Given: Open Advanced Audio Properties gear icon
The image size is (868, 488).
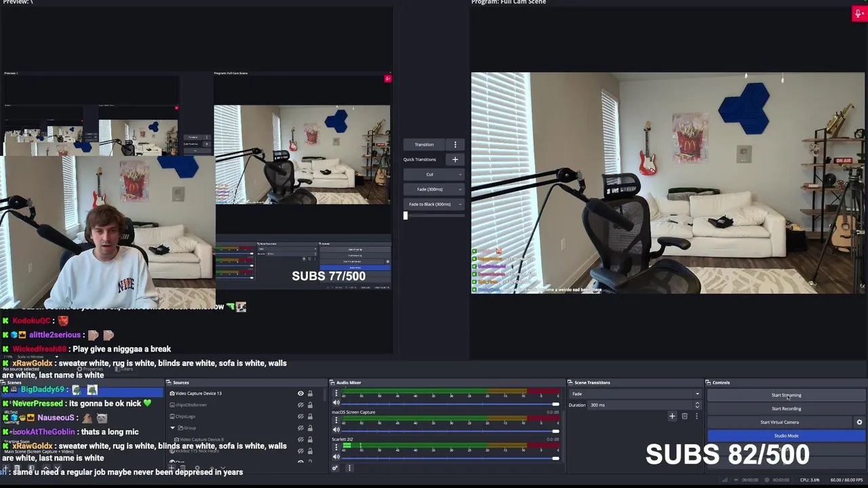Looking at the screenshot, I should coord(335,468).
